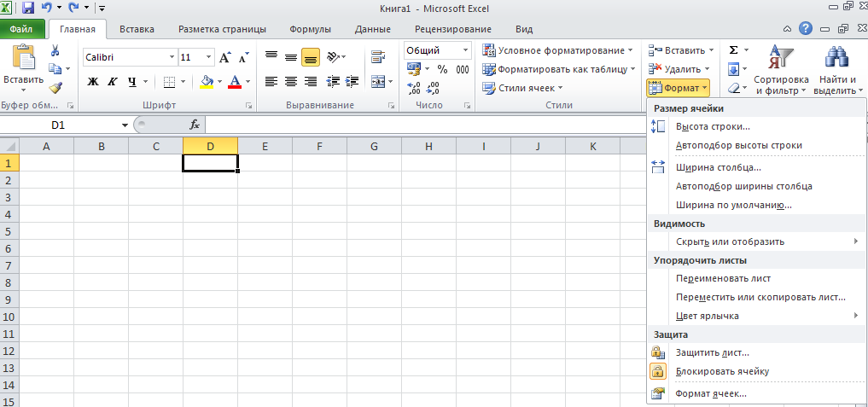Open the Calibri font name dropdown
Viewport: 868px width, 407px height.
172,57
